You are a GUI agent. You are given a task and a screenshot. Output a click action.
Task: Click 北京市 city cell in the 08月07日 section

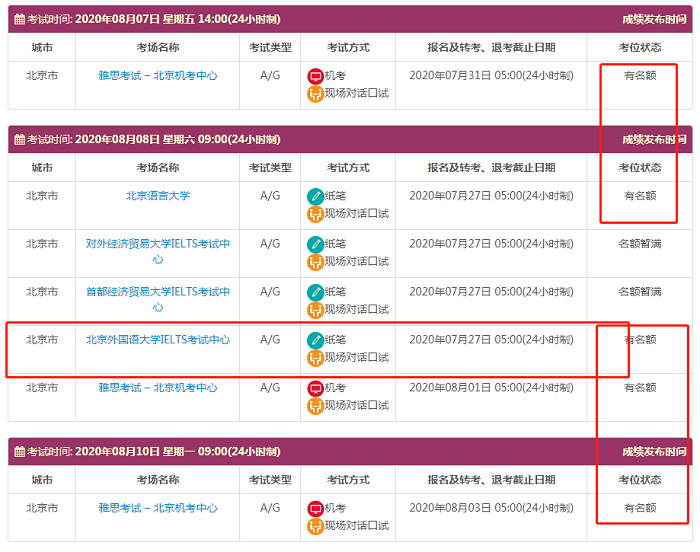42,75
